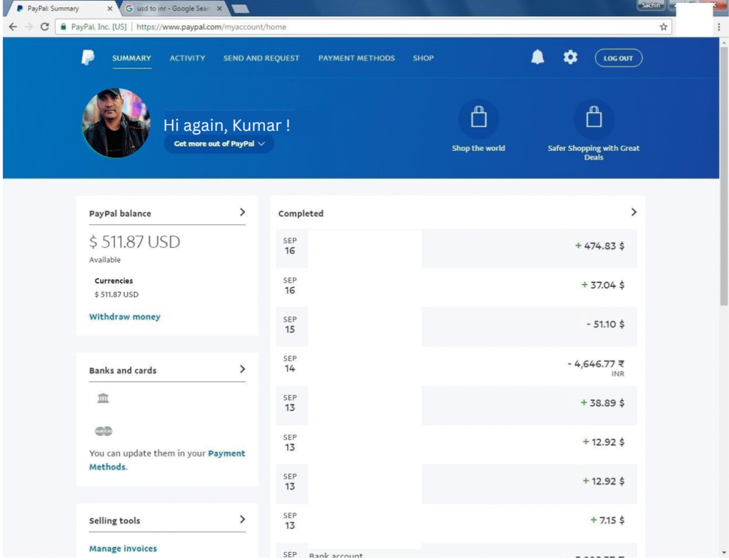Expand the PayPal balance section arrow
Viewport: 729px width, 560px height.
pyautogui.click(x=242, y=212)
